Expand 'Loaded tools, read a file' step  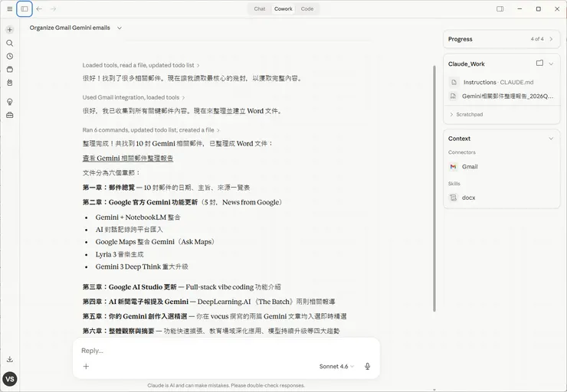click(x=141, y=65)
